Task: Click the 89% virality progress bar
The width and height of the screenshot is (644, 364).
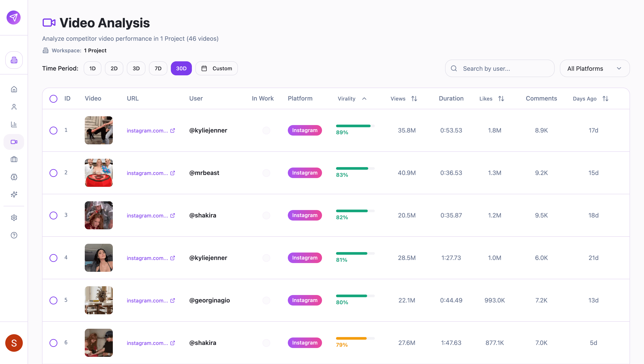Action: pyautogui.click(x=355, y=126)
